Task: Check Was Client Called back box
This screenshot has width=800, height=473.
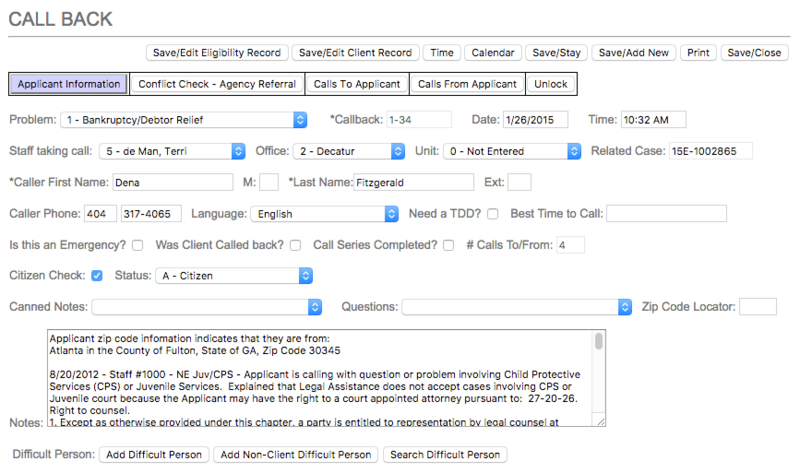Action: 295,245
